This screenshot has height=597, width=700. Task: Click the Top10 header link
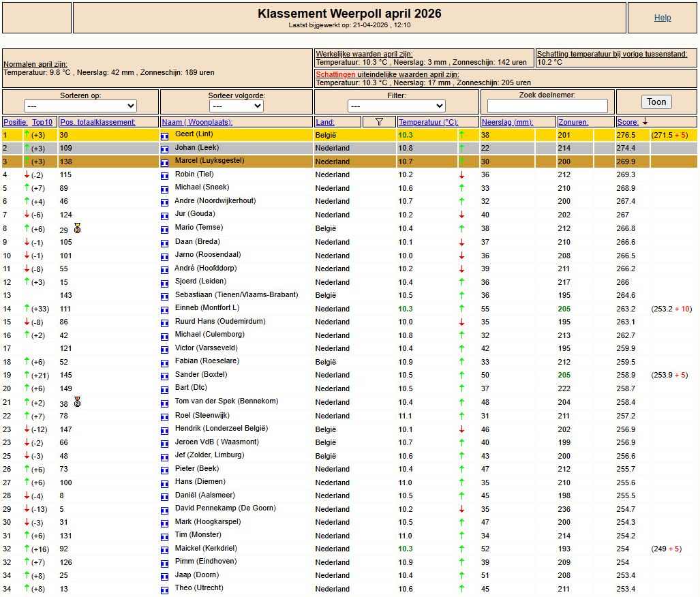click(x=42, y=122)
